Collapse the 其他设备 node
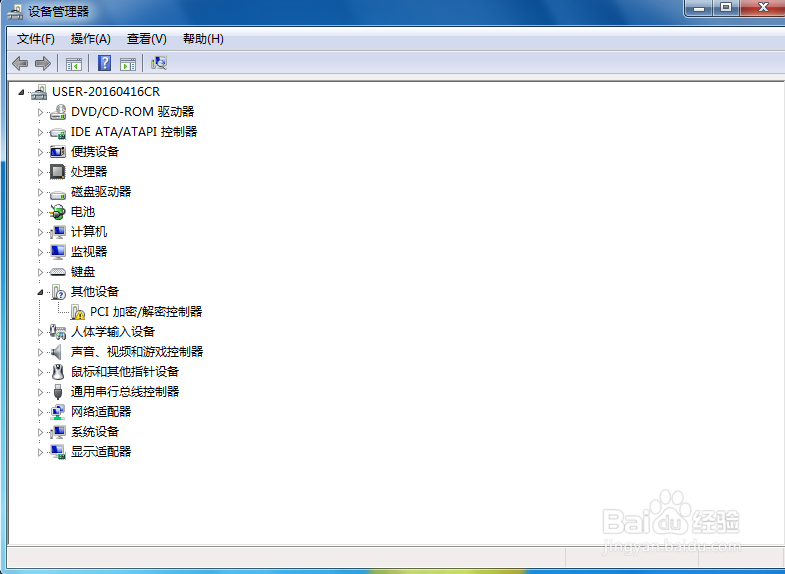 coord(40,292)
